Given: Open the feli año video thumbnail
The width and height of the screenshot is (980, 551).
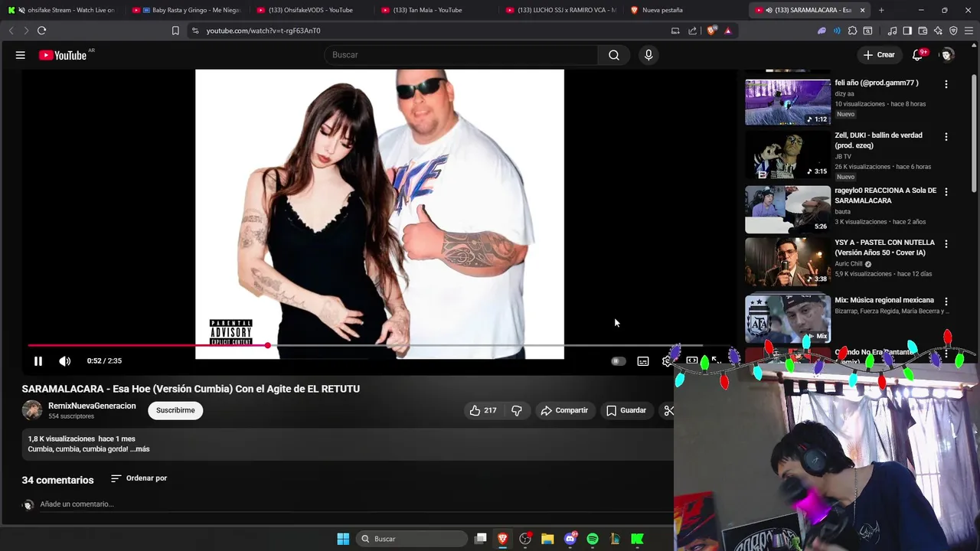Looking at the screenshot, I should click(788, 102).
